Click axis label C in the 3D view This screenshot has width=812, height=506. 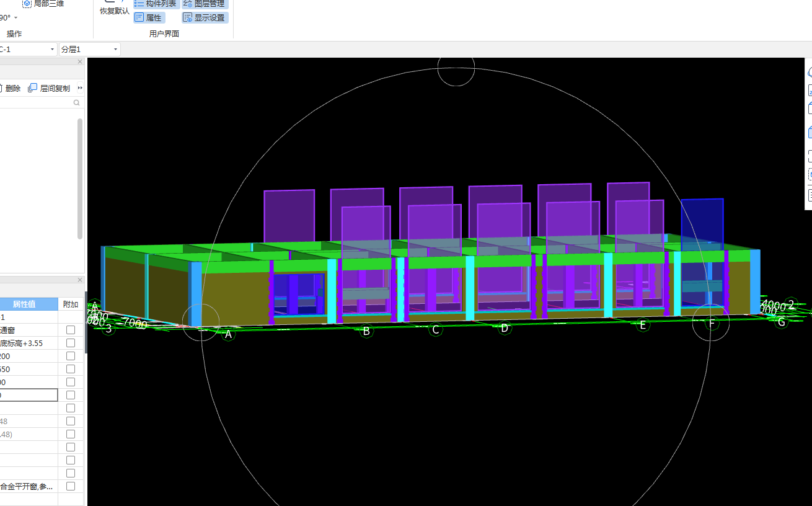coord(436,329)
